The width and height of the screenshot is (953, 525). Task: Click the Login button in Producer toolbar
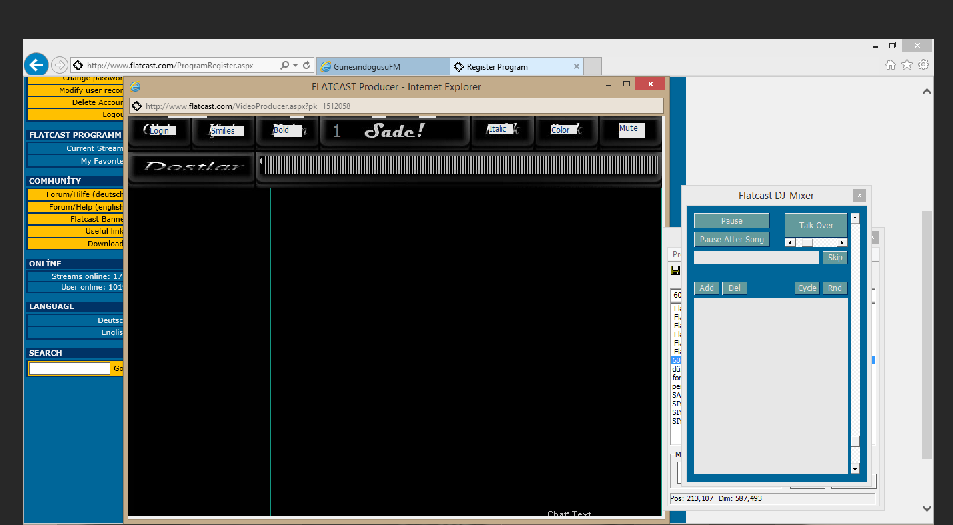[160, 130]
